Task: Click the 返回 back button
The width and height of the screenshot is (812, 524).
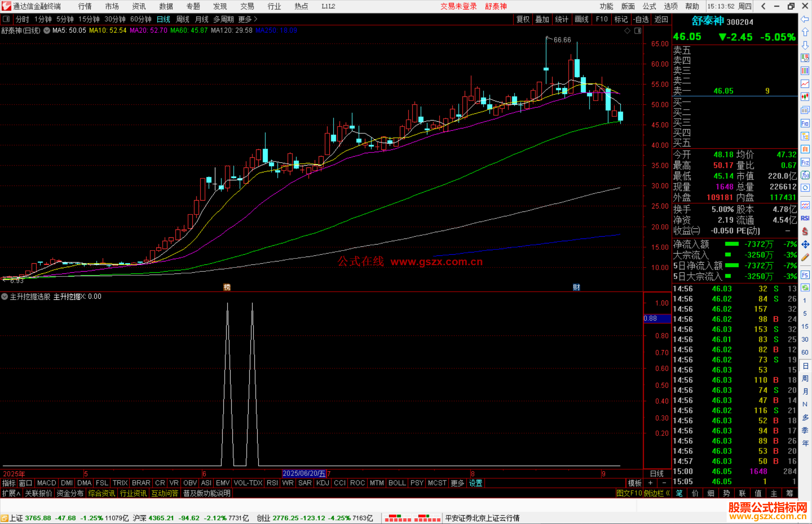Action: point(661,19)
